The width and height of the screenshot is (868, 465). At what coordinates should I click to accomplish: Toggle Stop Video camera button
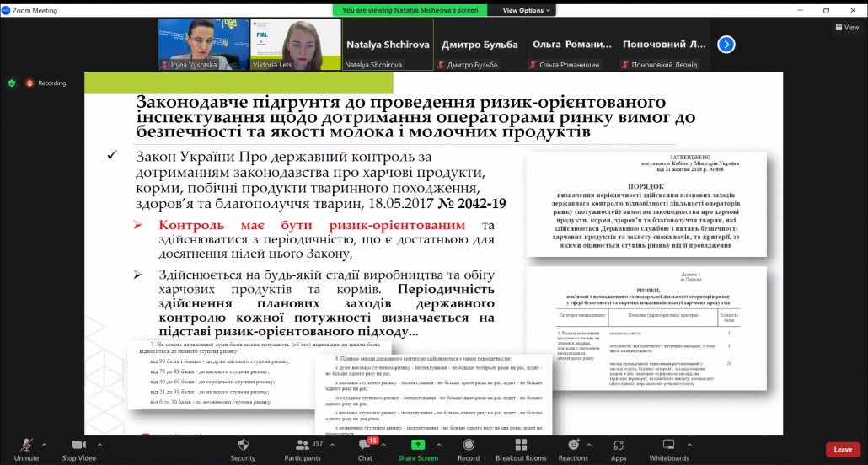[80, 448]
